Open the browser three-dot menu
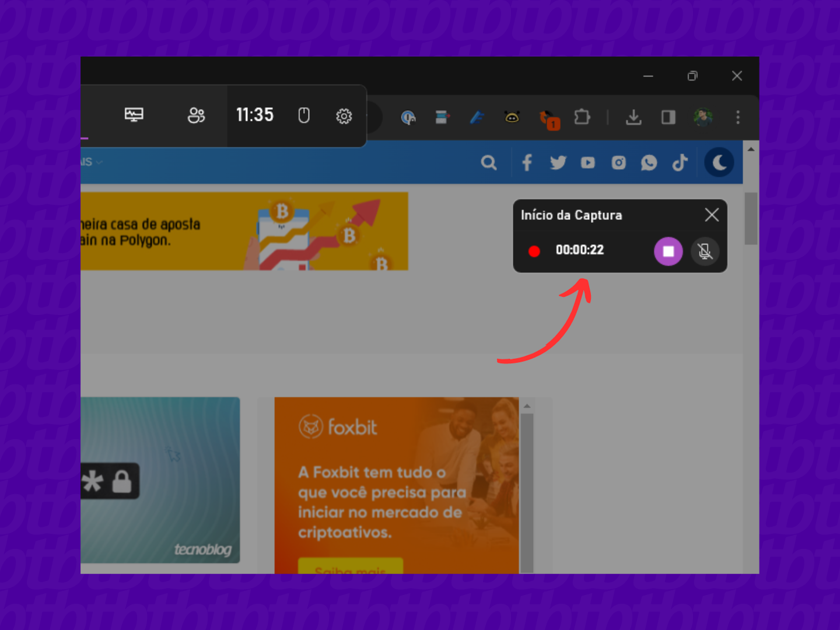The width and height of the screenshot is (840, 630). click(738, 117)
